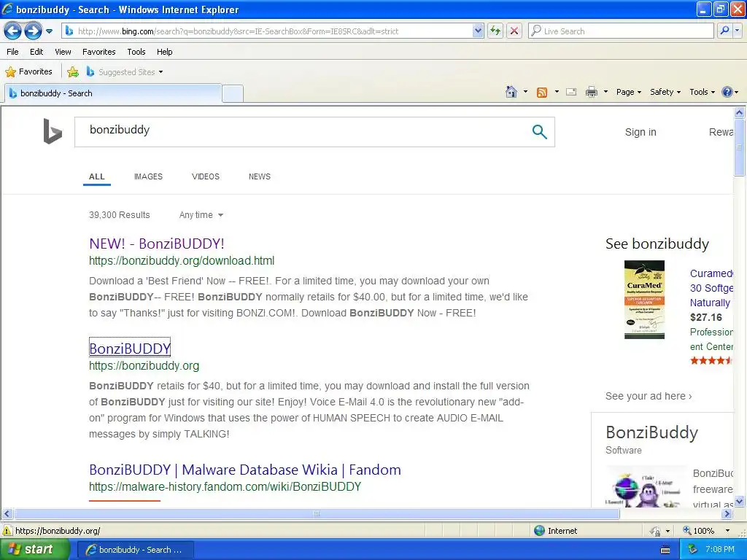Open the search provider options dropdown

(x=737, y=31)
